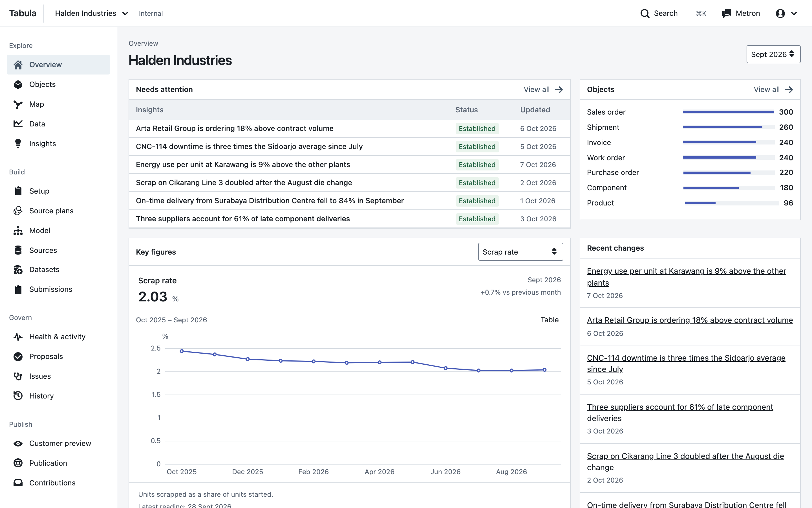
Task: Click the Search magnifier icon in header
Action: 645,14
